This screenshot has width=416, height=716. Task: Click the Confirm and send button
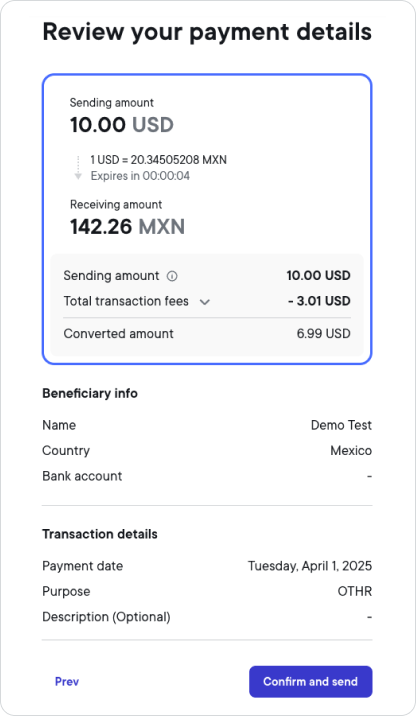[311, 681]
